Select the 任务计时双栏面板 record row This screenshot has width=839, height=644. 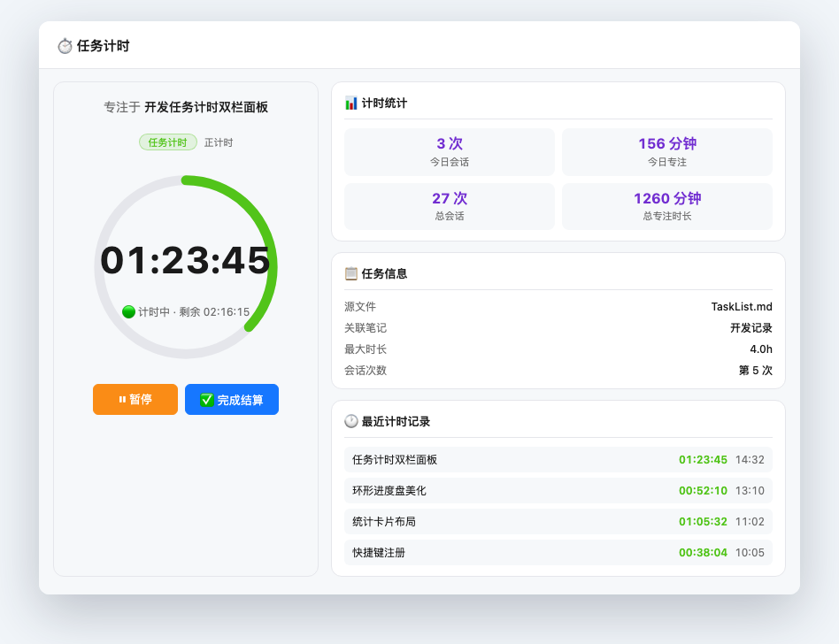(x=558, y=459)
